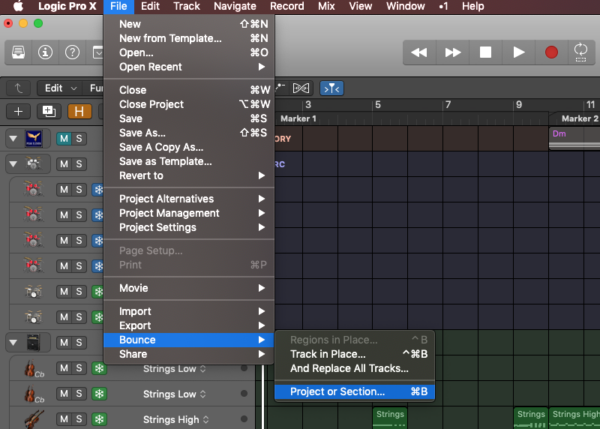Expand Project Alternatives submenu
The width and height of the screenshot is (600, 429).
click(x=189, y=199)
